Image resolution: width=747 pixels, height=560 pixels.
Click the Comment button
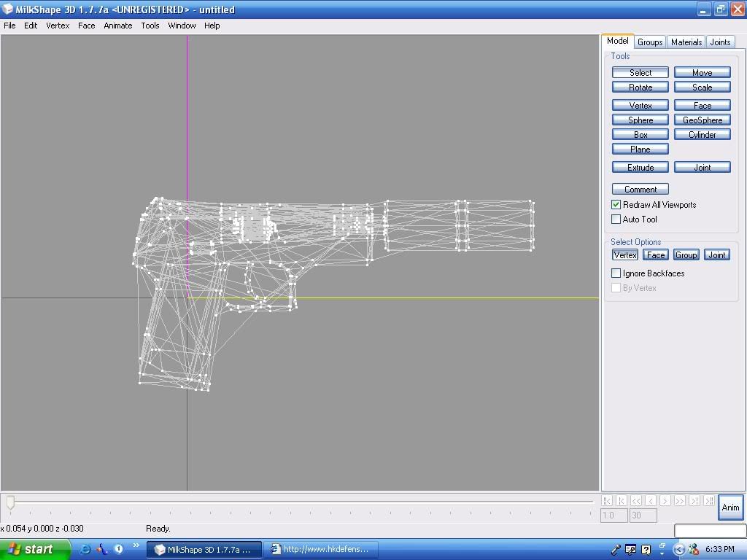coord(640,189)
